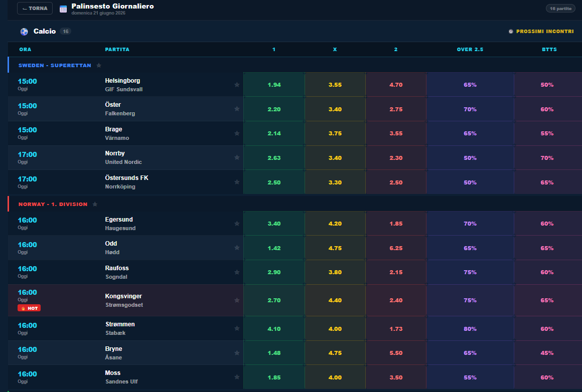Star the Öster vs Falkenberg match
The image size is (582, 392).
coord(237,109)
